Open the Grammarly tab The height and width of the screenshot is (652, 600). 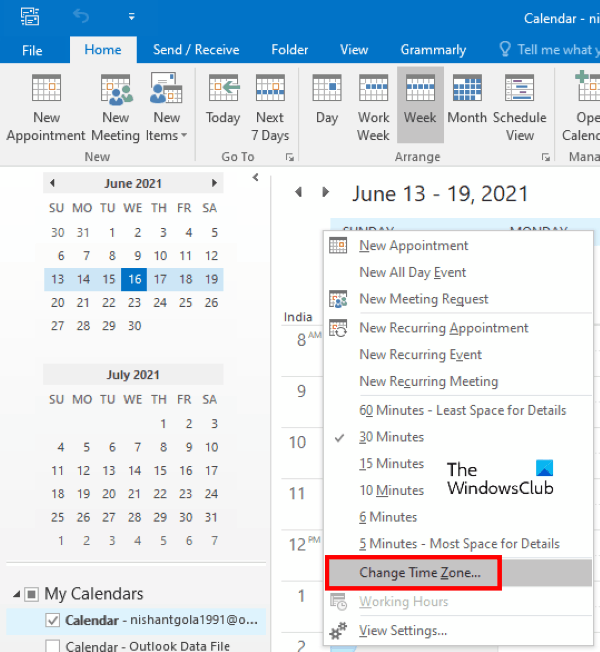(x=433, y=50)
